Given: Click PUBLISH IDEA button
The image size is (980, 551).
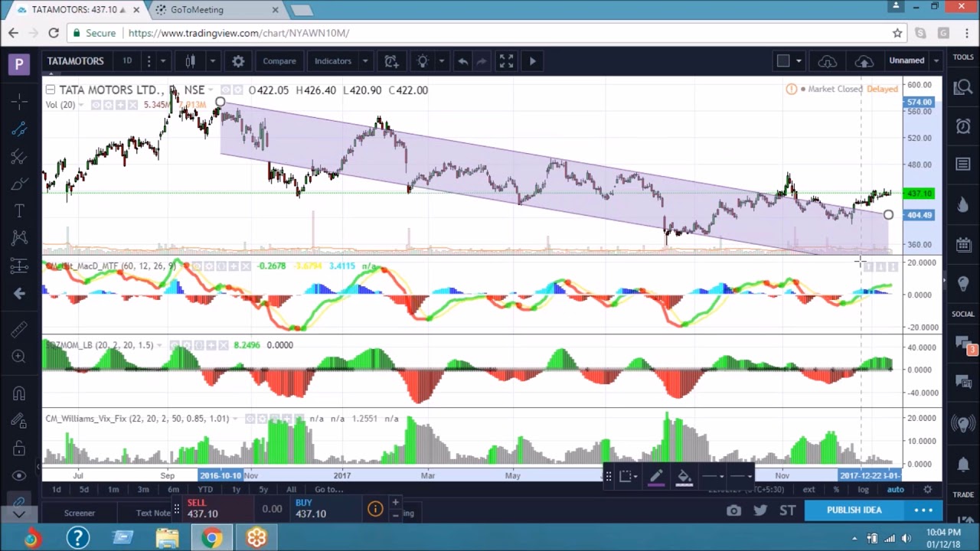Looking at the screenshot, I should 854,510.
